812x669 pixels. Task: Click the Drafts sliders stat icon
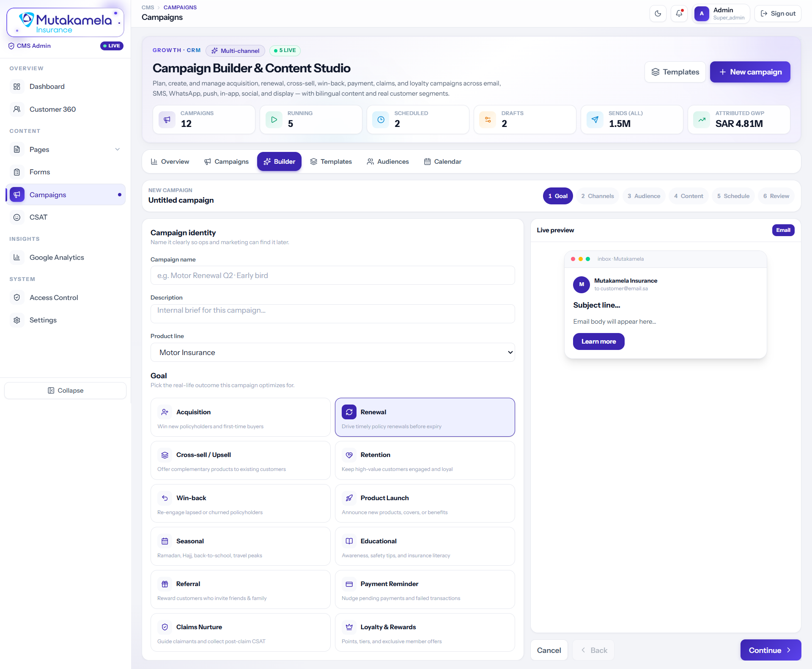pyautogui.click(x=488, y=119)
